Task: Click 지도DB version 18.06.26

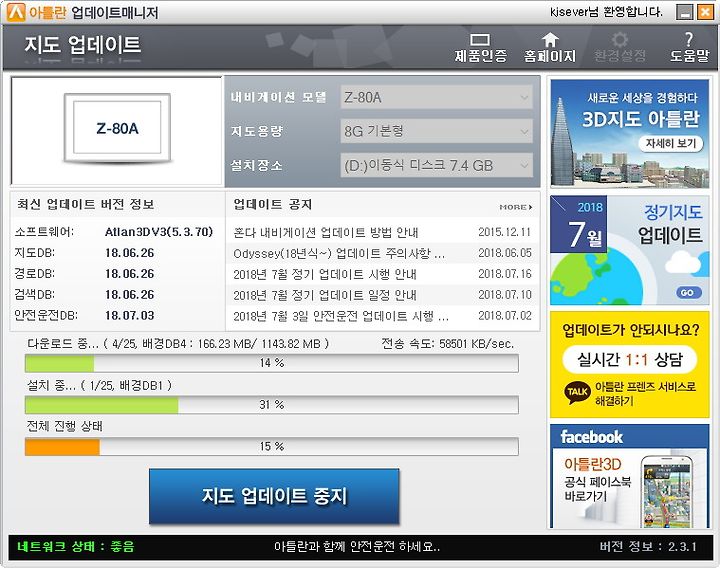Action: pos(129,253)
